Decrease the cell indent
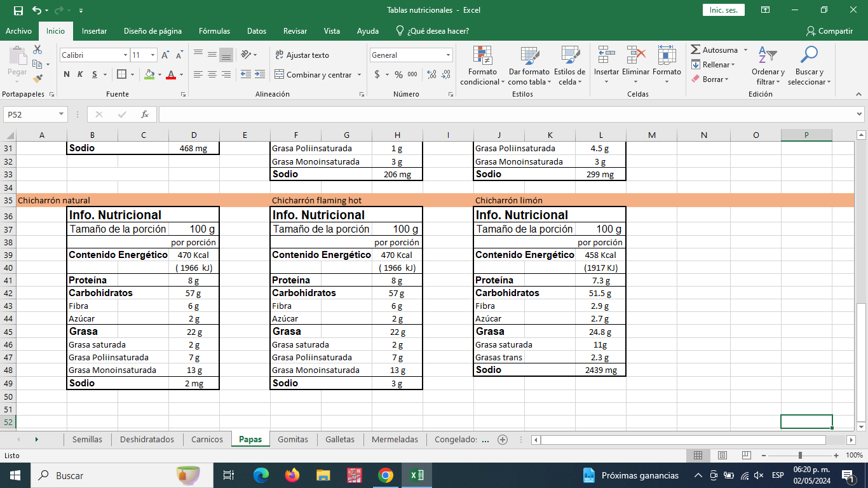 tap(245, 74)
